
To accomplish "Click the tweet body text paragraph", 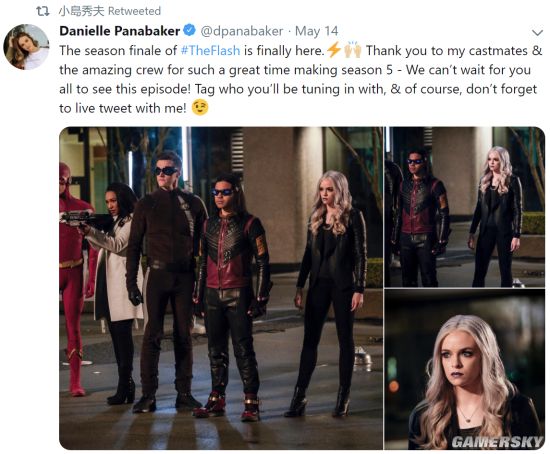I will point(301,79).
